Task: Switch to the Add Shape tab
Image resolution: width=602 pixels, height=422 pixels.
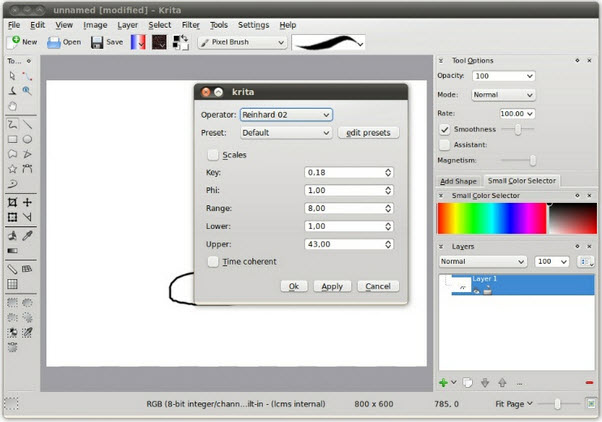Action: point(458,181)
